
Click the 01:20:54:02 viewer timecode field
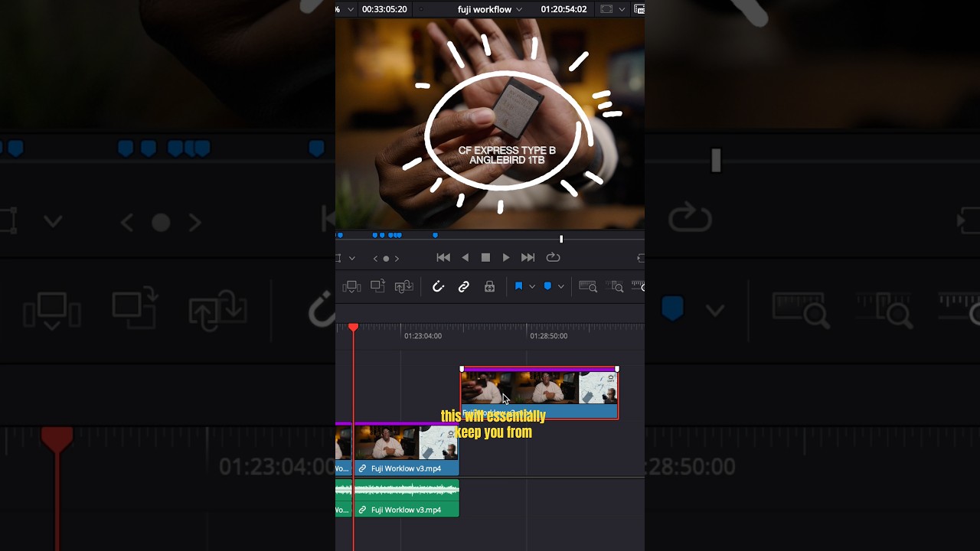point(563,9)
